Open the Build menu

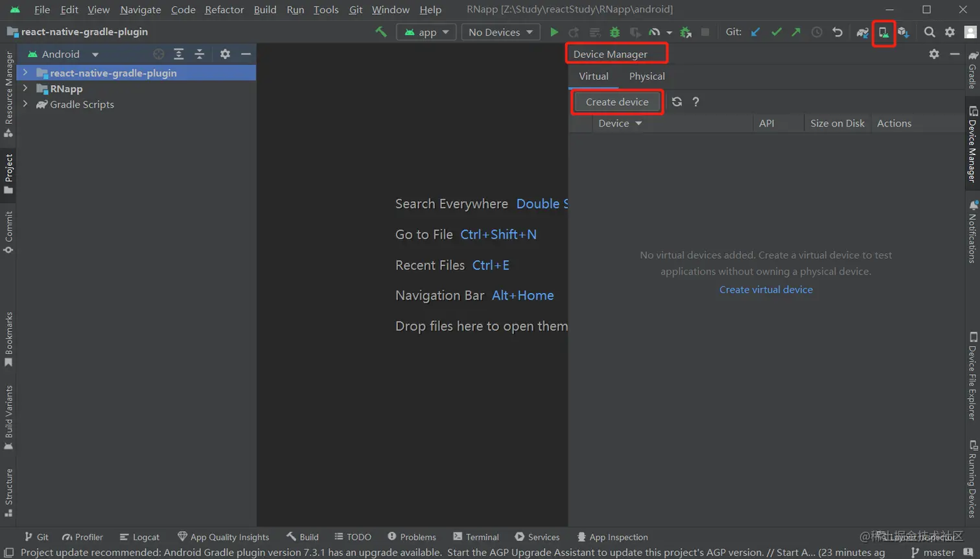coord(265,10)
